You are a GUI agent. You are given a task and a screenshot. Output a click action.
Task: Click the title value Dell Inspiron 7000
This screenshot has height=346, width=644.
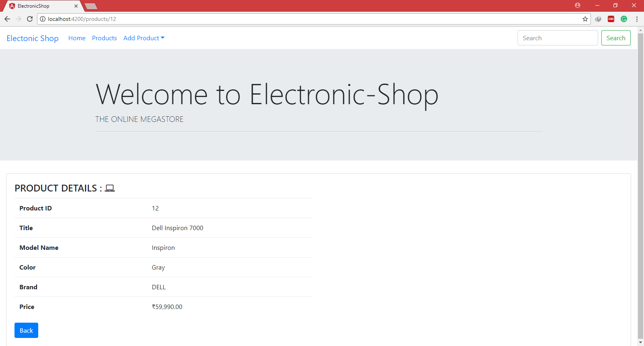[x=178, y=228]
